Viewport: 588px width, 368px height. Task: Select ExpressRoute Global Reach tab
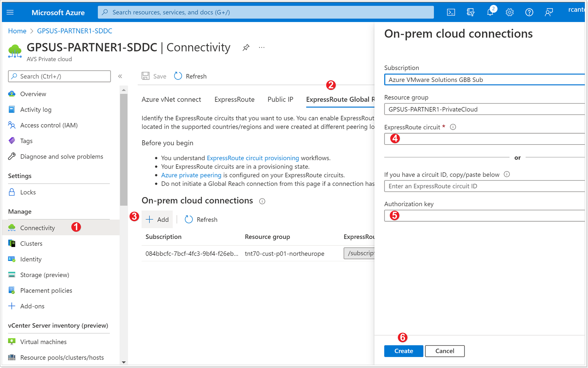340,99
